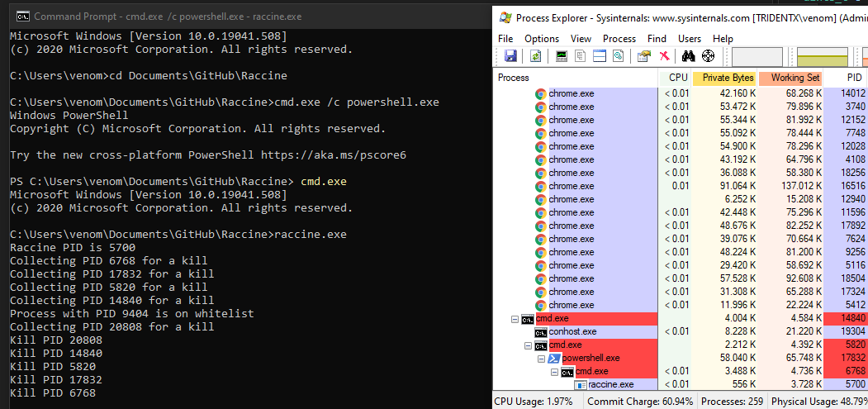Image resolution: width=868 pixels, height=409 pixels.
Task: Click the Chrome icon in the PID 7748 row
Action: point(541,134)
